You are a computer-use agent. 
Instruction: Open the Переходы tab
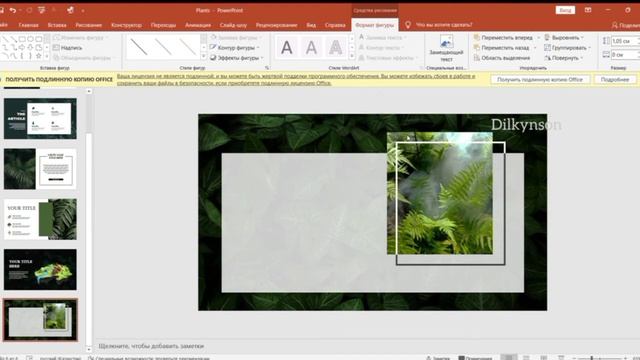coord(163,25)
